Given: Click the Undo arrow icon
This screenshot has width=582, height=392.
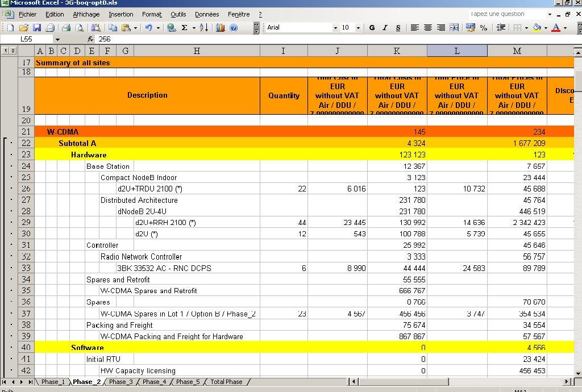Looking at the screenshot, I should click(x=148, y=27).
